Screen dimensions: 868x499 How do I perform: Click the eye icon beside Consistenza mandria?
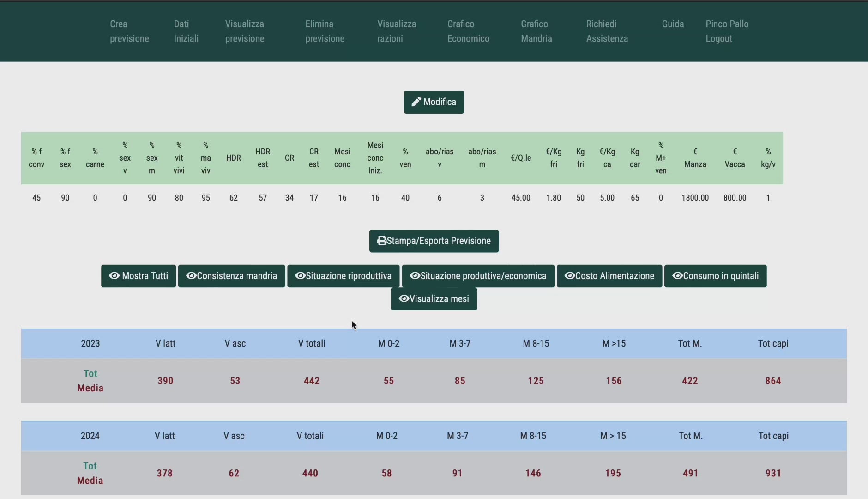191,276
